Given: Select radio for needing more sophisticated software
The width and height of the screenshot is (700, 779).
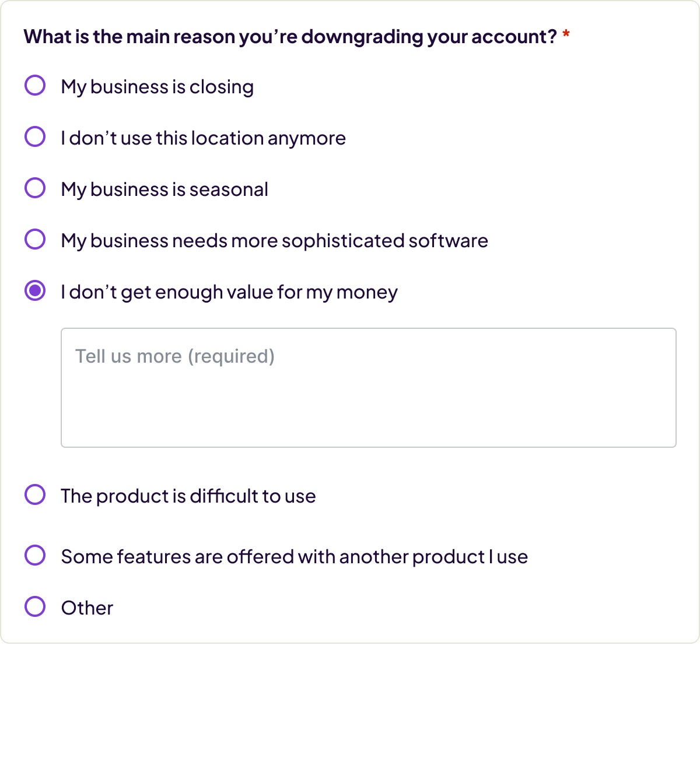Looking at the screenshot, I should [x=35, y=239].
